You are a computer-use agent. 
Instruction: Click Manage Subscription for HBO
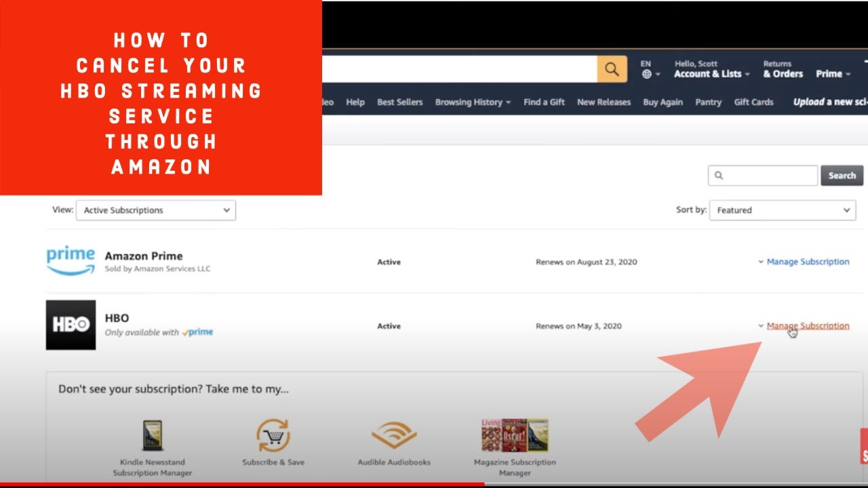tap(808, 326)
